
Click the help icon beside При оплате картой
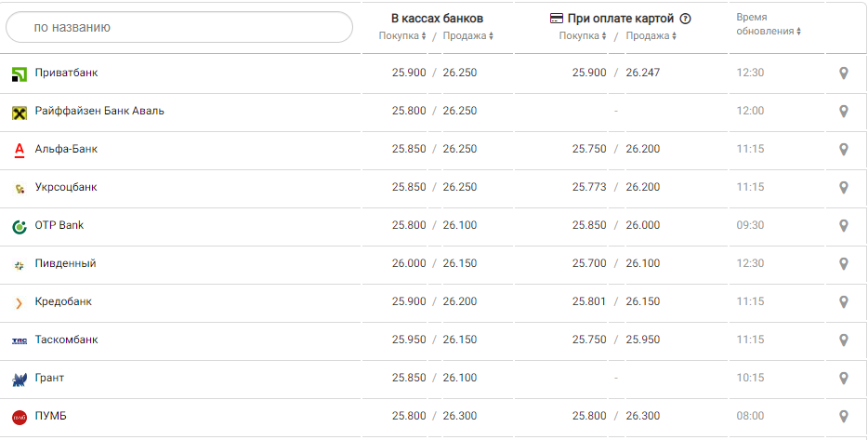[686, 19]
